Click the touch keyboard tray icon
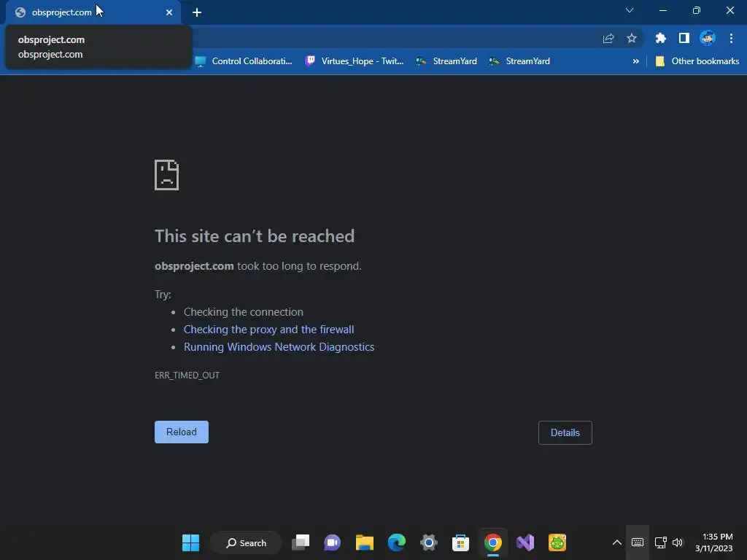Screen dimensions: 747x560 [x=638, y=542]
